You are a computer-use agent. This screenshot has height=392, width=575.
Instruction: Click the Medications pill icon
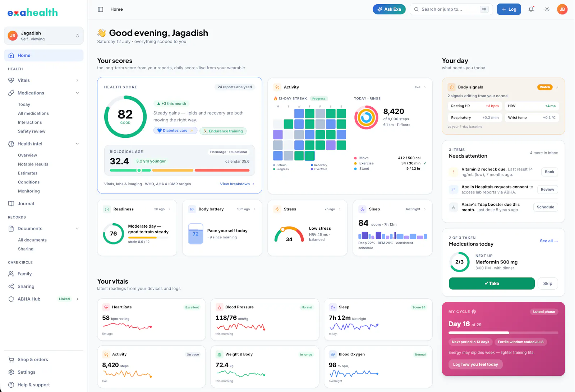click(11, 93)
